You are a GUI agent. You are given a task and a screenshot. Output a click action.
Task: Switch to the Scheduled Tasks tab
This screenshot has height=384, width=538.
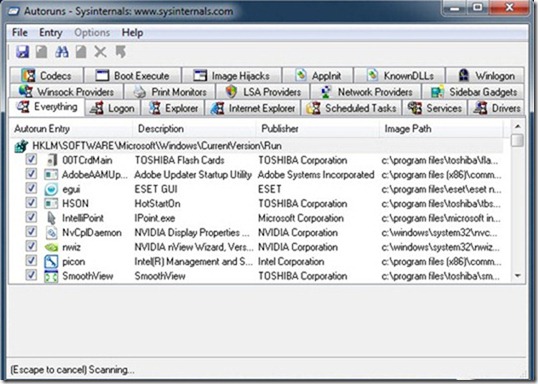(351, 108)
